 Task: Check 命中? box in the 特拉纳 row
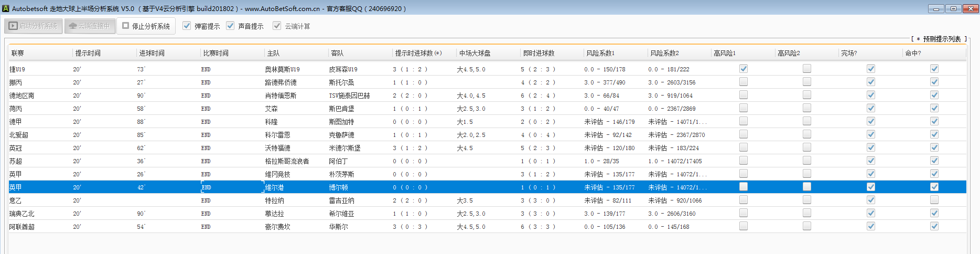click(934, 200)
